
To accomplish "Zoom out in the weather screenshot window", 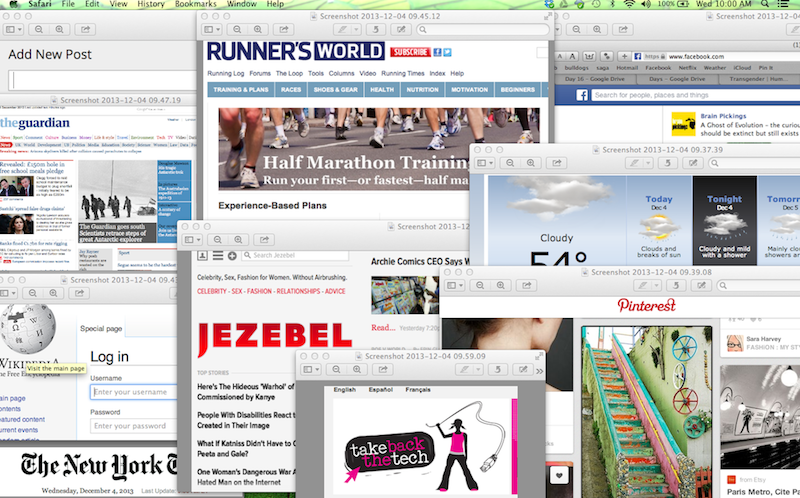I will [x=511, y=162].
